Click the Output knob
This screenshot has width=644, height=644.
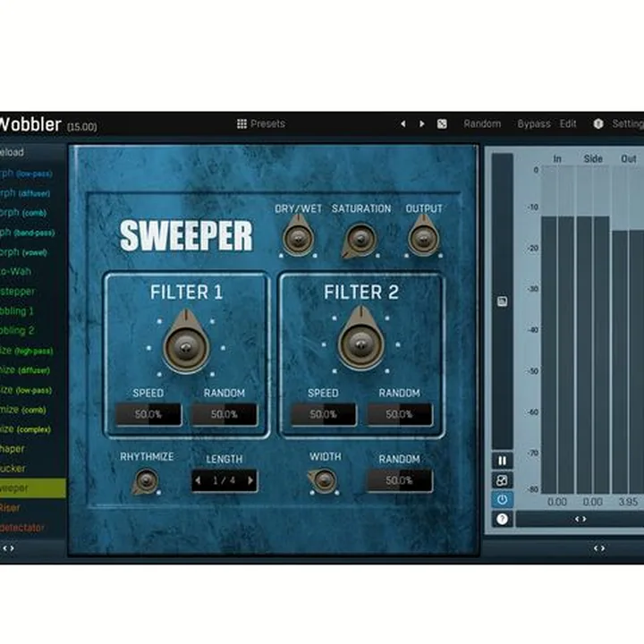(x=423, y=237)
